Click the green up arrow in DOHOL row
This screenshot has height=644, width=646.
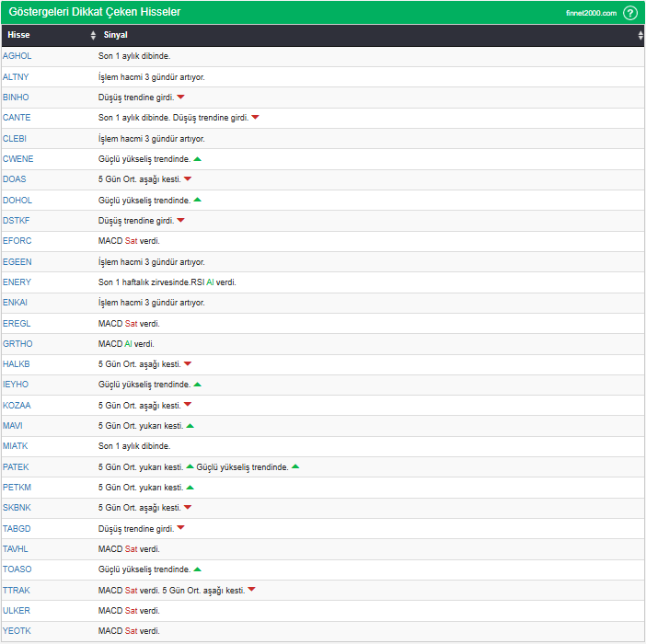(198, 200)
